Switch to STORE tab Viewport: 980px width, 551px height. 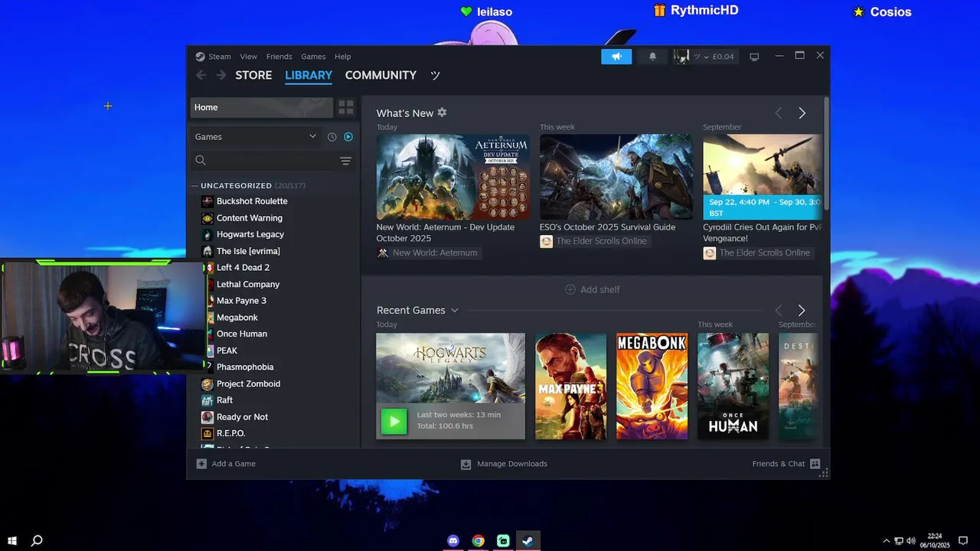[253, 75]
